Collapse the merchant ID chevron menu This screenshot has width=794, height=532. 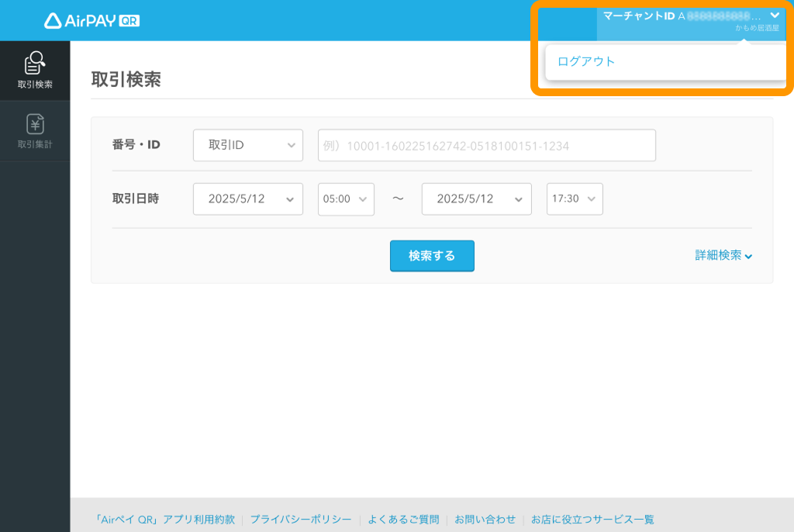pyautogui.click(x=774, y=16)
